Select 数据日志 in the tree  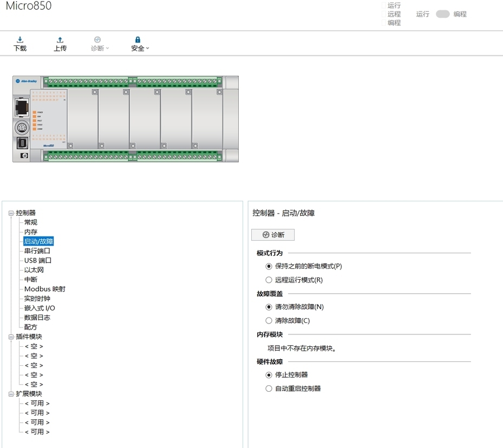click(x=37, y=318)
